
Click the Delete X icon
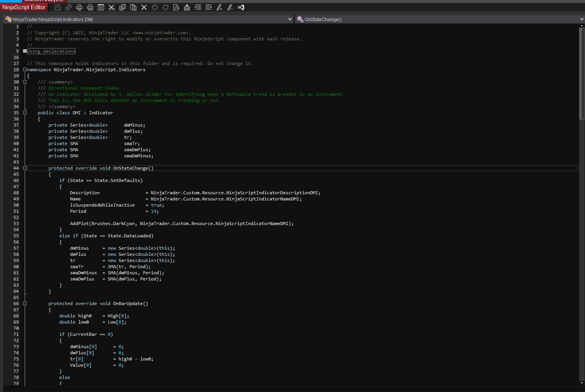[x=144, y=7]
